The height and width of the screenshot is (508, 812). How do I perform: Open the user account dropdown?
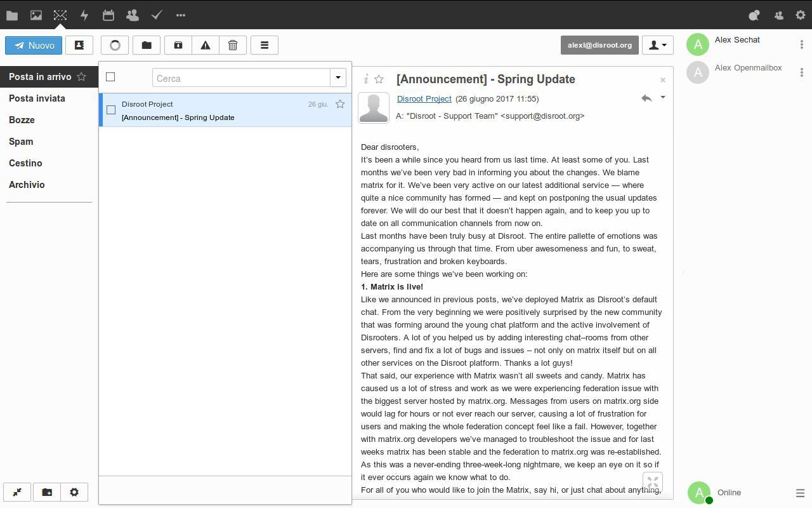coord(658,45)
